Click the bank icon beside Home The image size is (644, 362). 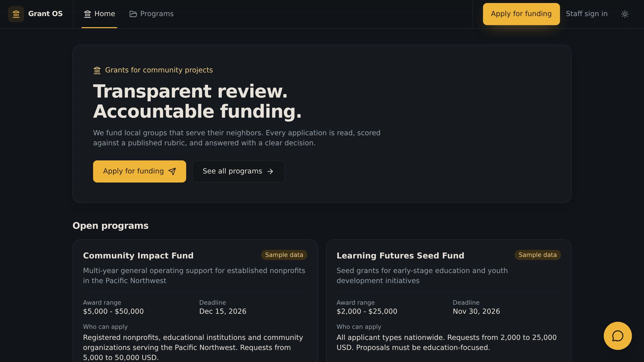(x=87, y=14)
